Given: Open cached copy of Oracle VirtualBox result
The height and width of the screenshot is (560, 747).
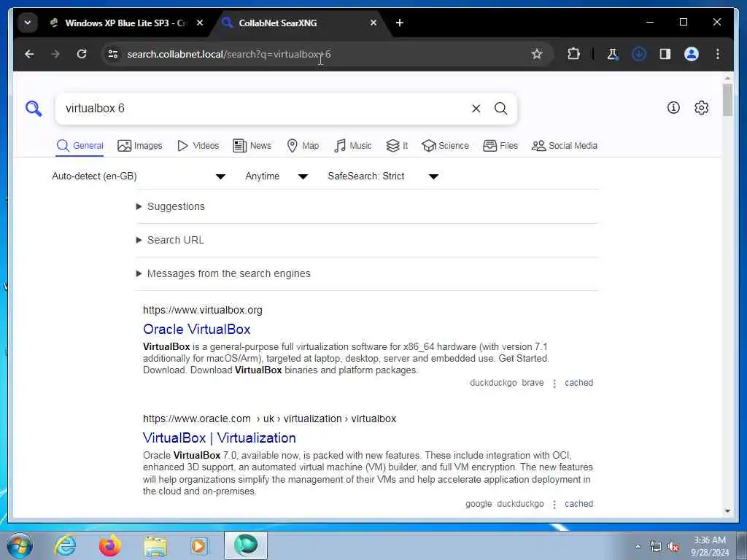Looking at the screenshot, I should pyautogui.click(x=578, y=383).
